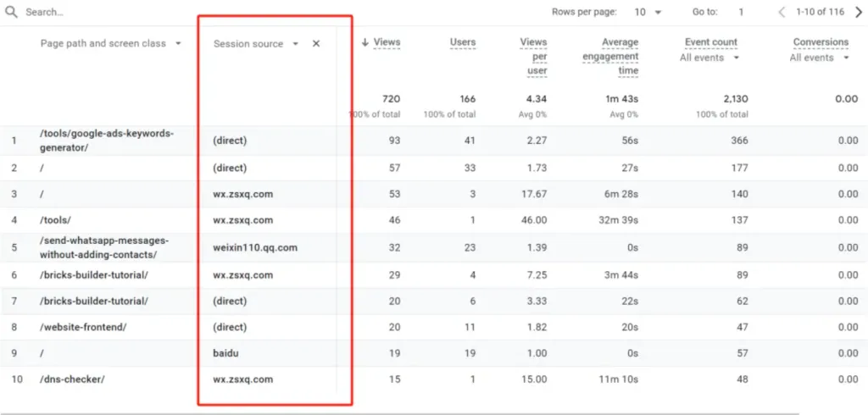
Task: Expand the Page path and screen class dropdown
Action: tap(178, 43)
